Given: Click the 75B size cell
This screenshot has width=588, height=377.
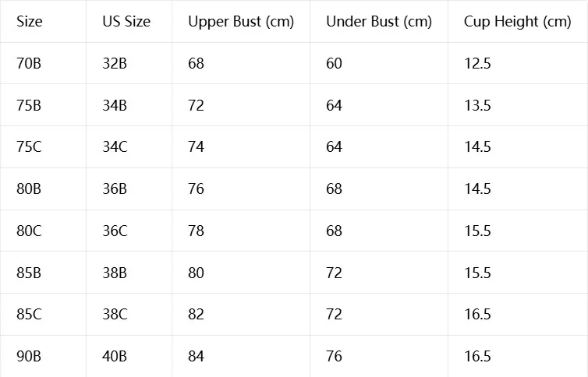Looking at the screenshot, I should tap(29, 105).
